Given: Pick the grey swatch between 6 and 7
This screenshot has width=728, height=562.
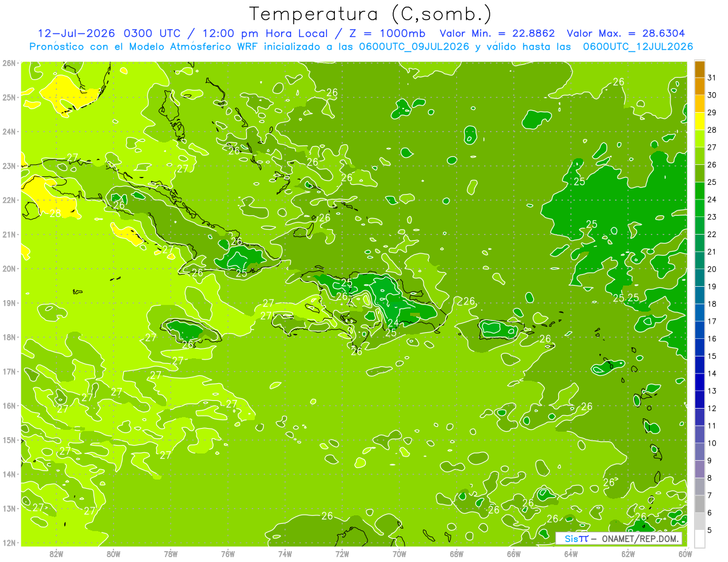Looking at the screenshot, I should (699, 504).
